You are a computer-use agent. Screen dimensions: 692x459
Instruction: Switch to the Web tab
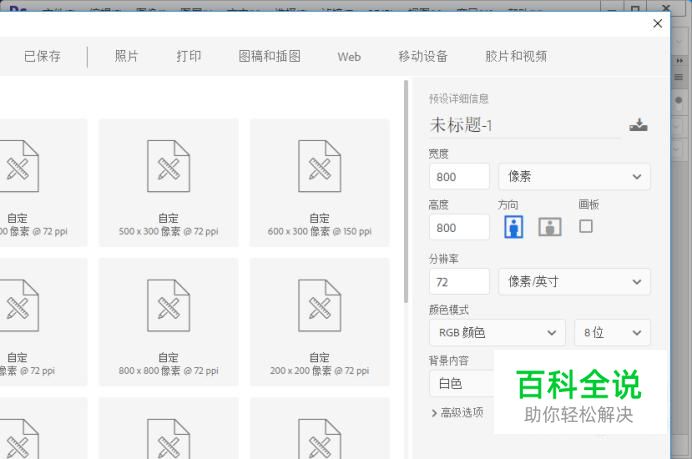pyautogui.click(x=349, y=57)
